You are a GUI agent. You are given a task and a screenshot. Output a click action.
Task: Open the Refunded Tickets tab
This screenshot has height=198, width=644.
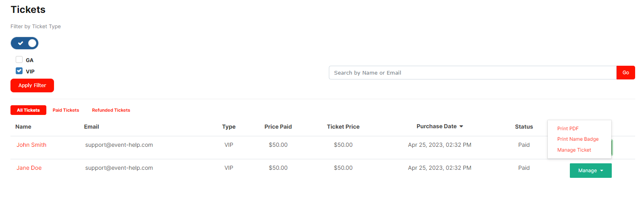tap(111, 110)
